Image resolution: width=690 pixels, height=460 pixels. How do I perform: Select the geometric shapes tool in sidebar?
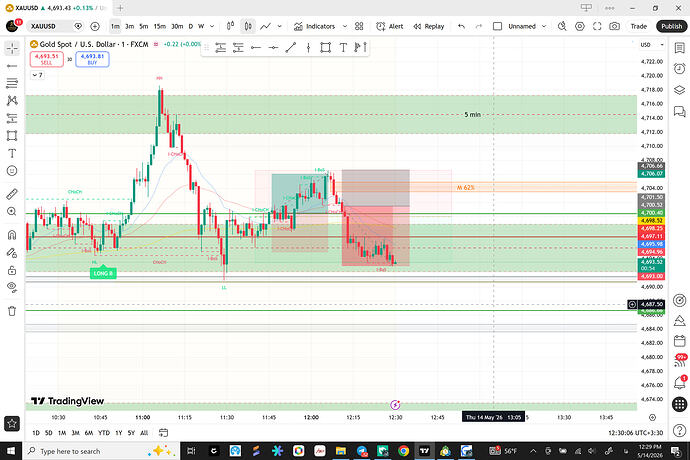click(x=12, y=136)
